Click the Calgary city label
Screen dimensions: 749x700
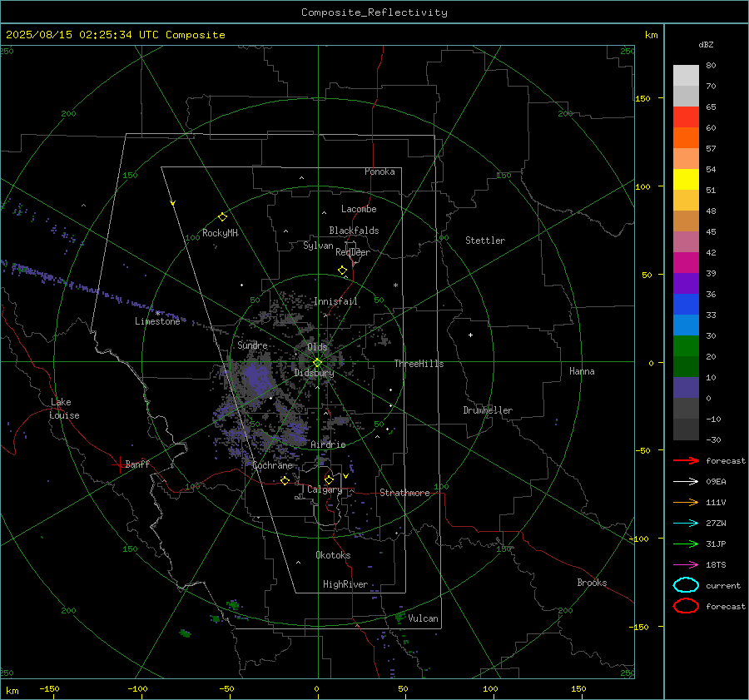pyautogui.click(x=325, y=489)
